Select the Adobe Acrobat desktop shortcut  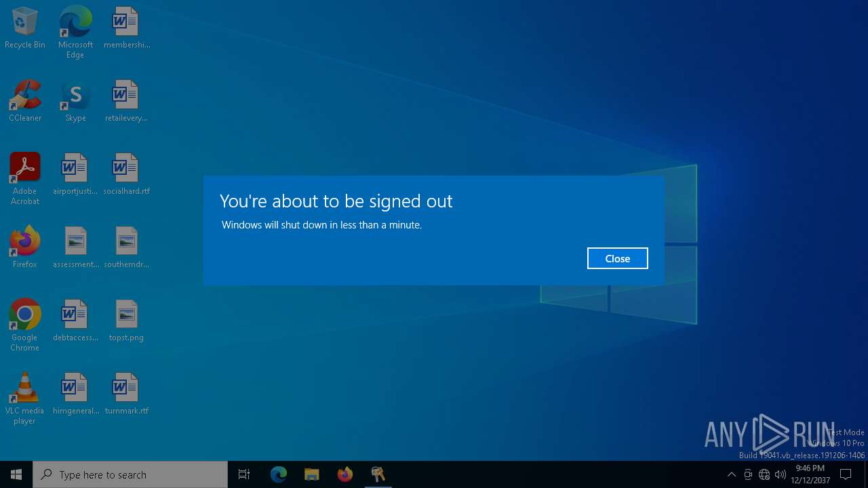tap(25, 178)
